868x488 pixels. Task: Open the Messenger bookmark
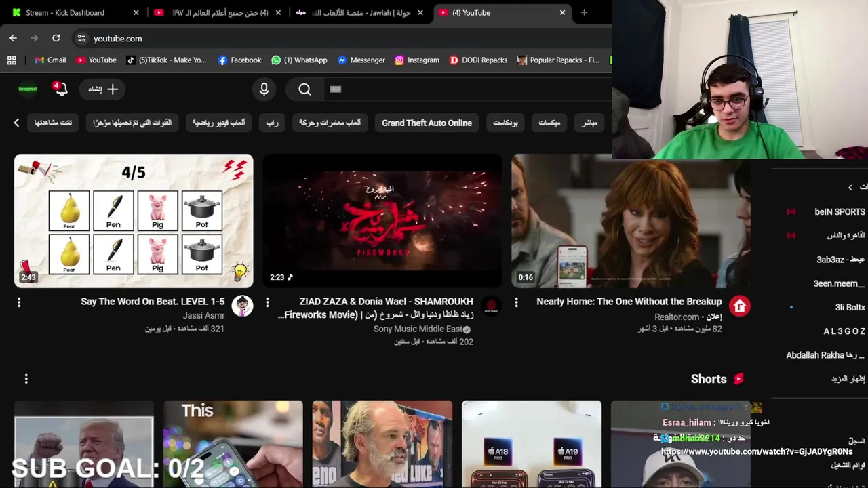pyautogui.click(x=361, y=60)
